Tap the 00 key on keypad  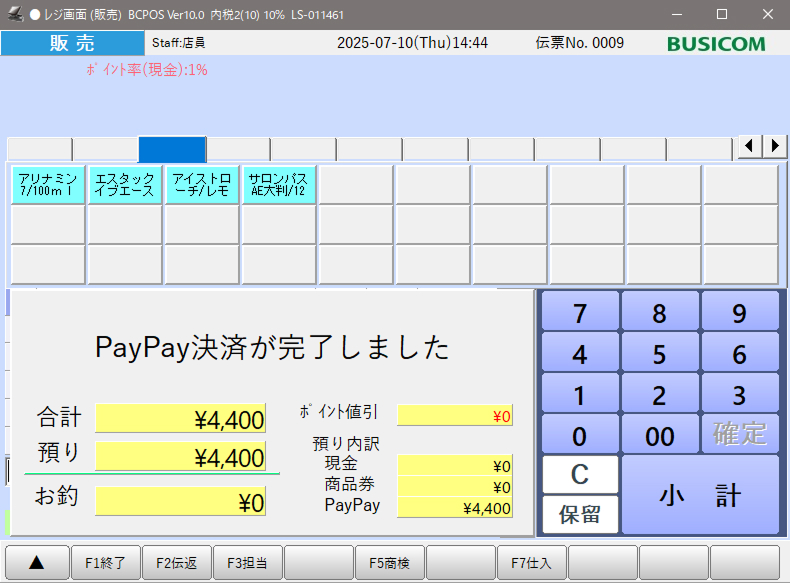[659, 434]
